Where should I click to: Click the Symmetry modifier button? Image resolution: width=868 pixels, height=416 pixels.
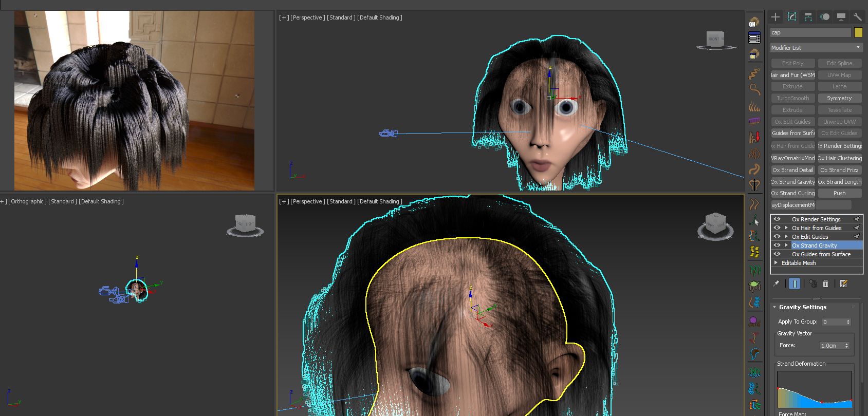tap(839, 98)
